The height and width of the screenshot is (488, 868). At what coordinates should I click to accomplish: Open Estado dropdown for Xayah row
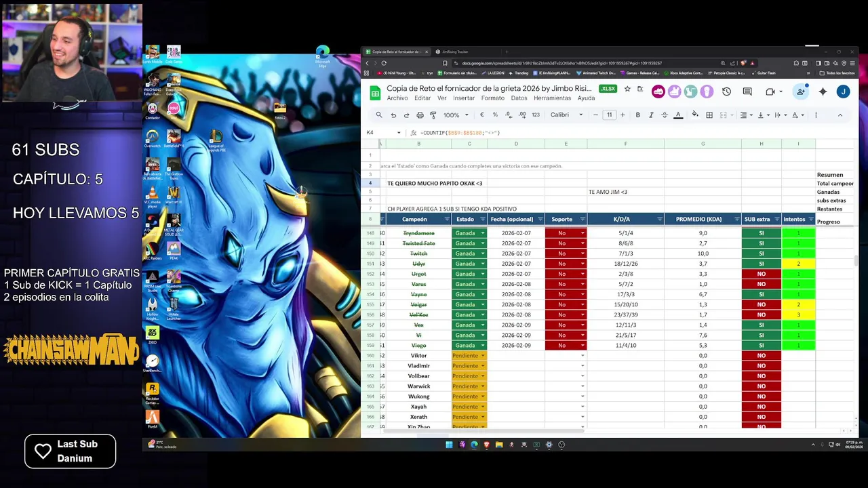482,407
